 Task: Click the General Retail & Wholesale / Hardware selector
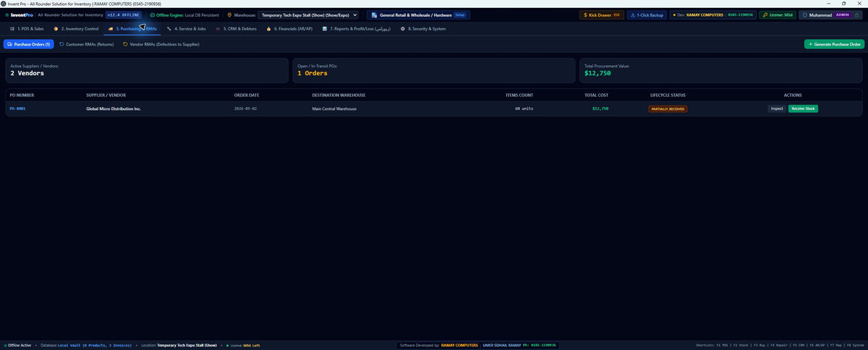pyautogui.click(x=418, y=14)
